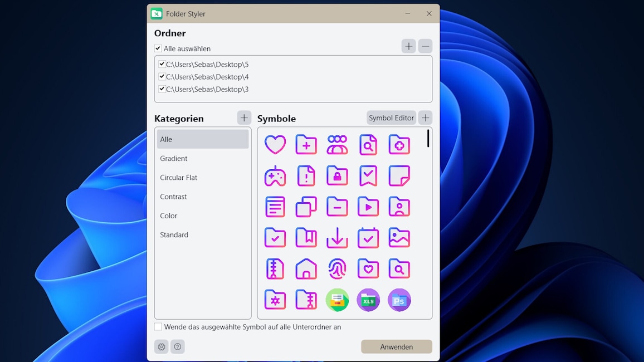Select the Alle category

(203, 139)
